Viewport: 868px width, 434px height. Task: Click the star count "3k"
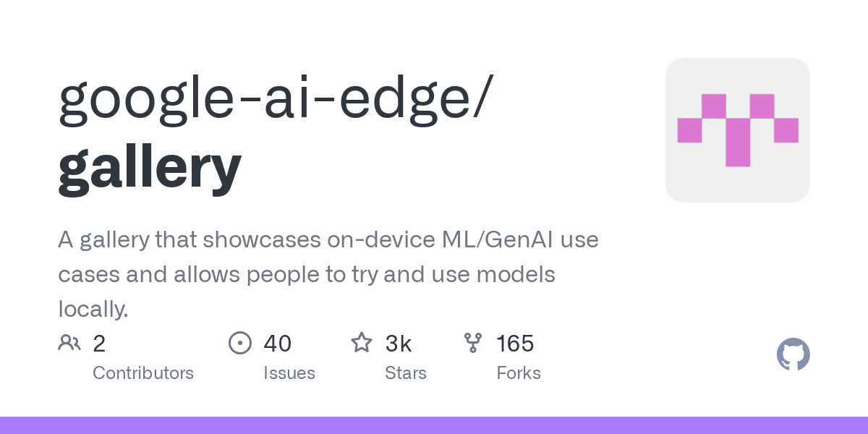point(399,344)
